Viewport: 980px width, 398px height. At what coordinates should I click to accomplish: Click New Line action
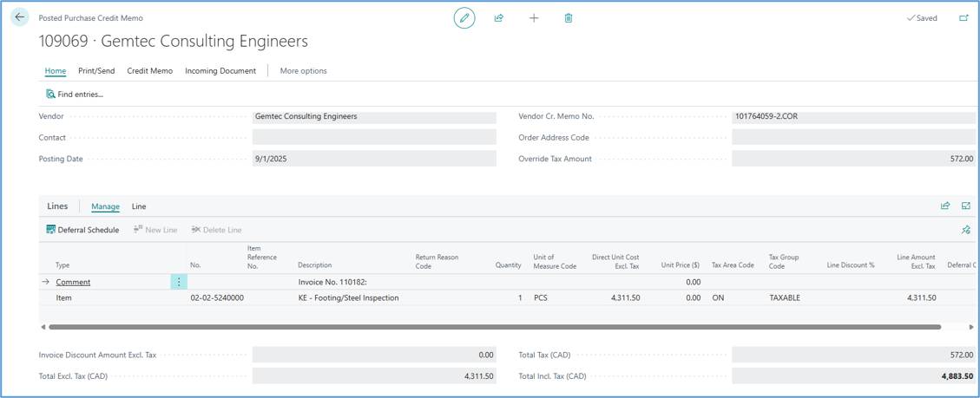tap(155, 230)
